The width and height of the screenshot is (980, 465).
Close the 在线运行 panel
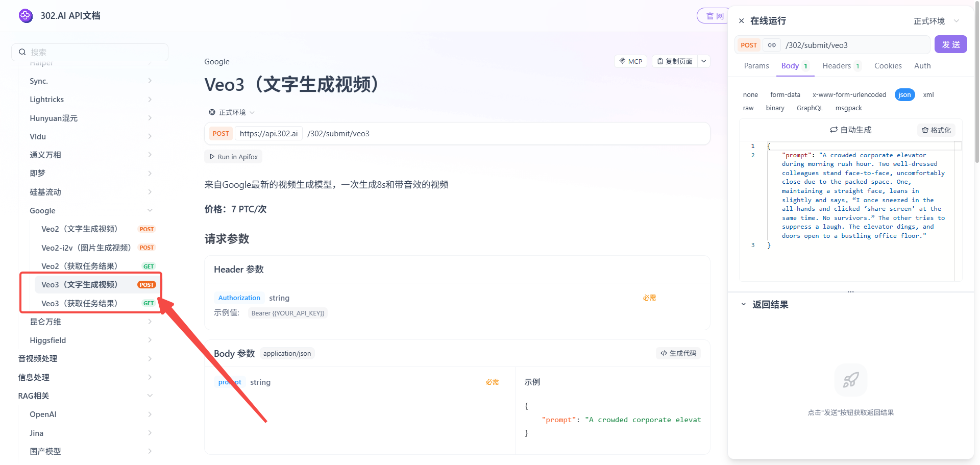tap(741, 21)
